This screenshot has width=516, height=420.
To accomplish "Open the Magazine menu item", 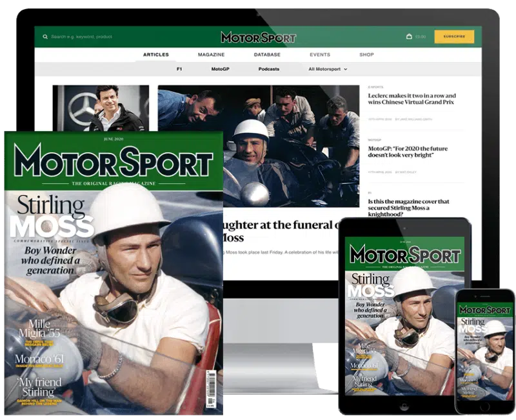I will 212,55.
